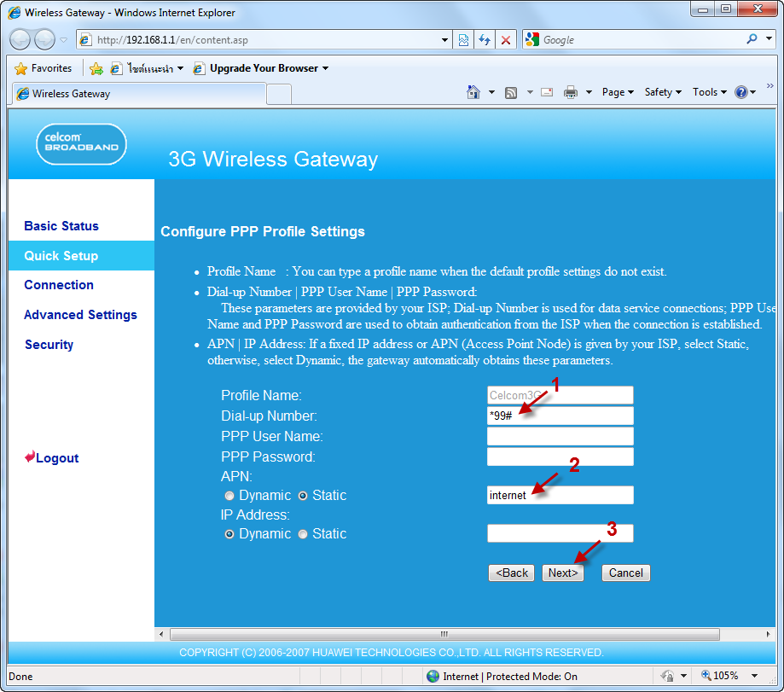
Task: Click the horizontal scrollbar thumb
Action: [x=444, y=634]
